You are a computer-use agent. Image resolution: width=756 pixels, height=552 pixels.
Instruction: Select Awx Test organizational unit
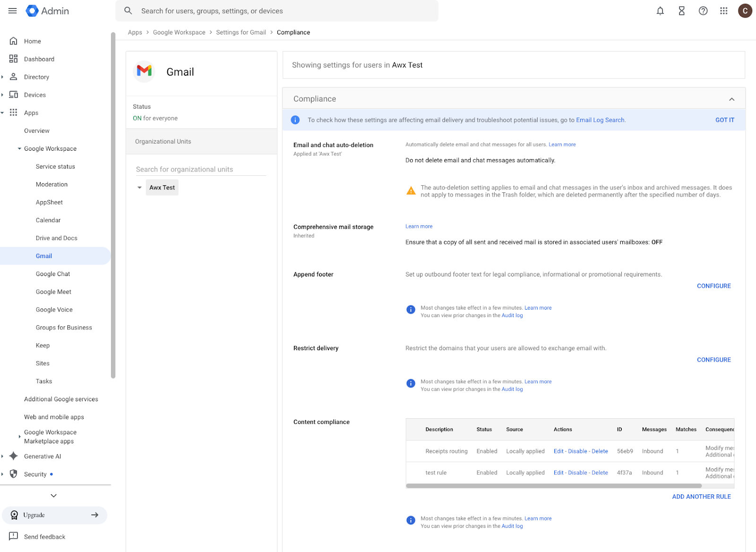(x=162, y=188)
